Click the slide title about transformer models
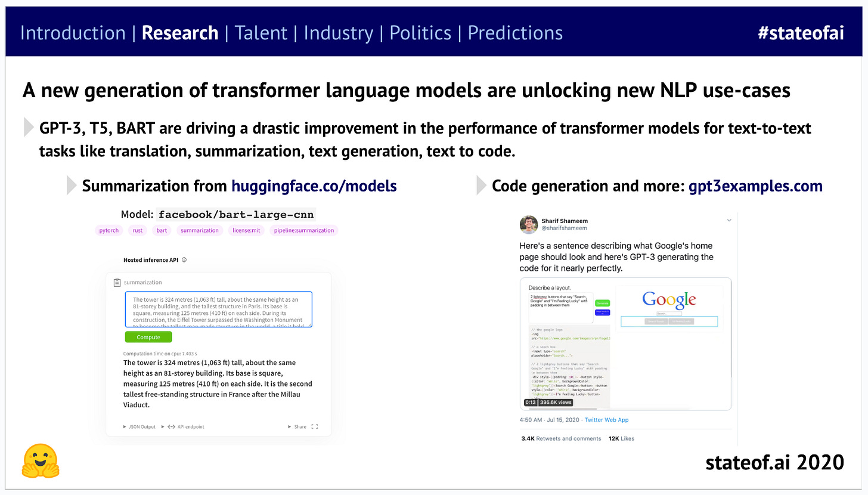 [x=407, y=90]
